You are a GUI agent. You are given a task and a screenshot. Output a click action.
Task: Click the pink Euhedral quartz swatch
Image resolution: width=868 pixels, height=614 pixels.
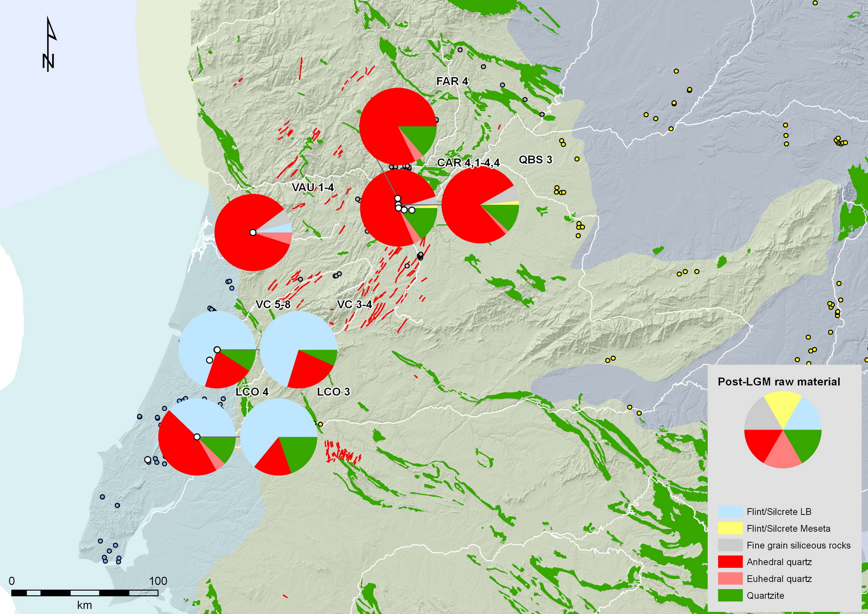pyautogui.click(x=730, y=579)
